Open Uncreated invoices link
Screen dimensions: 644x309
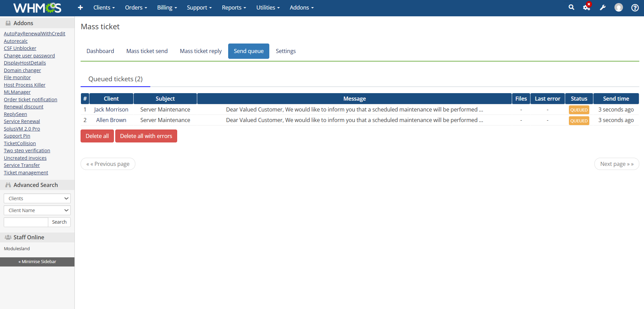(25, 158)
